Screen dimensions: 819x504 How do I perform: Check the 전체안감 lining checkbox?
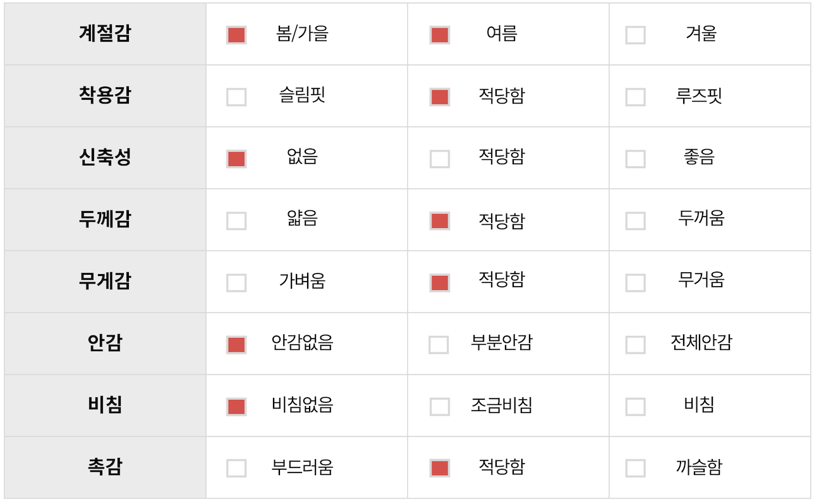click(635, 344)
